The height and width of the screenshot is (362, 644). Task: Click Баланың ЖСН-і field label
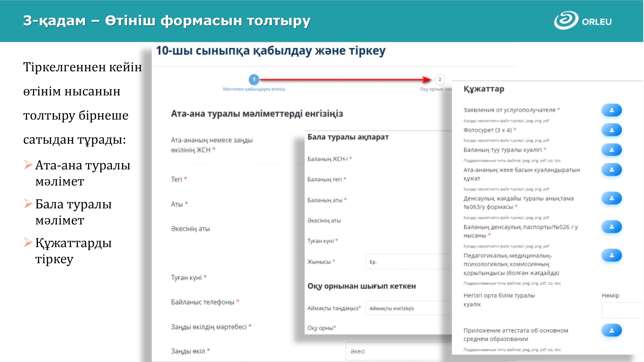pyautogui.click(x=327, y=159)
